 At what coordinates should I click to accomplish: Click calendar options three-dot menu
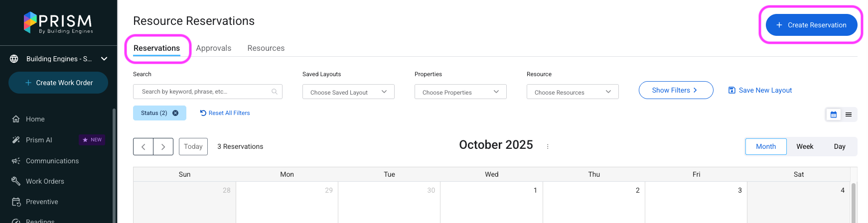548,146
